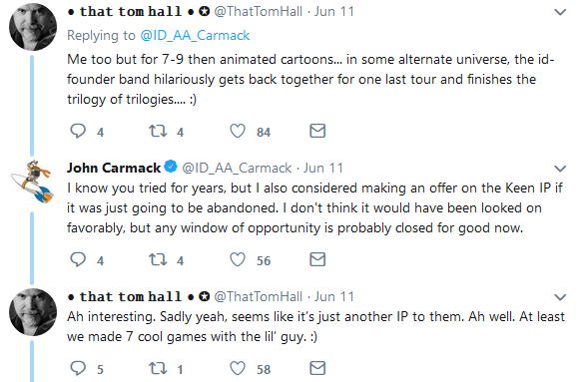The width and height of the screenshot is (588, 382).
Task: Open the @ID_AA_Carmack mention link
Action: [195, 35]
